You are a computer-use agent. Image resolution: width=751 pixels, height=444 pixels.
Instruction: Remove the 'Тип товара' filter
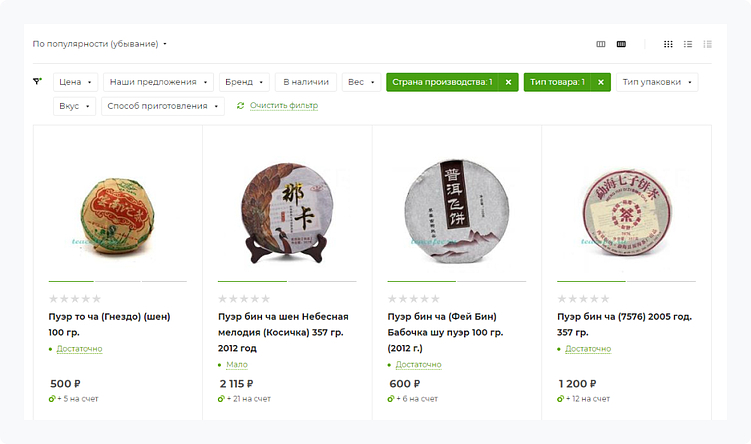tap(600, 82)
